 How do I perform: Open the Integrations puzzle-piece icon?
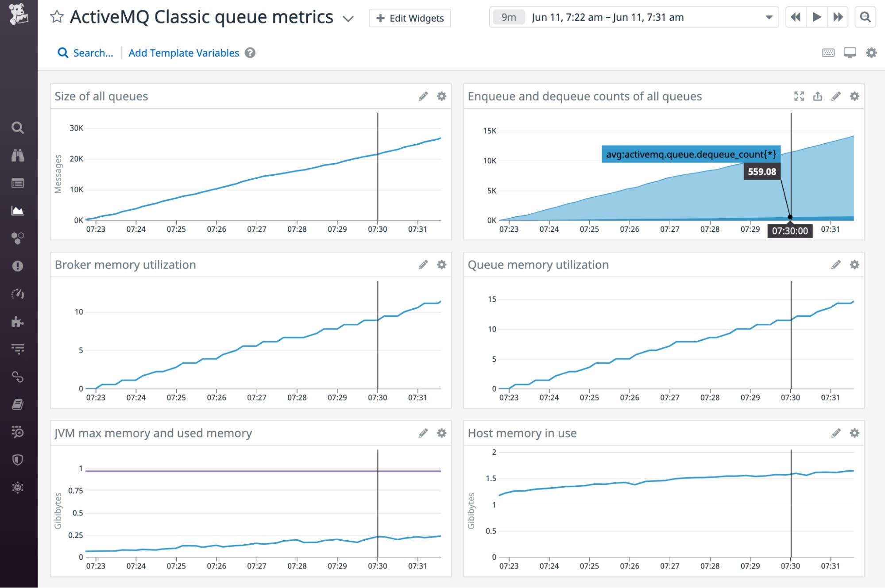[x=18, y=322]
